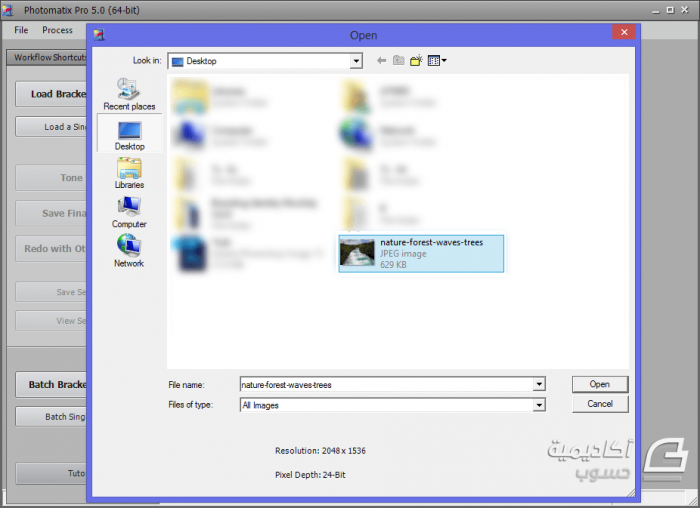Click the Photomatix Pro title bar icon
Screen dimensions: 700x508
(8, 10)
